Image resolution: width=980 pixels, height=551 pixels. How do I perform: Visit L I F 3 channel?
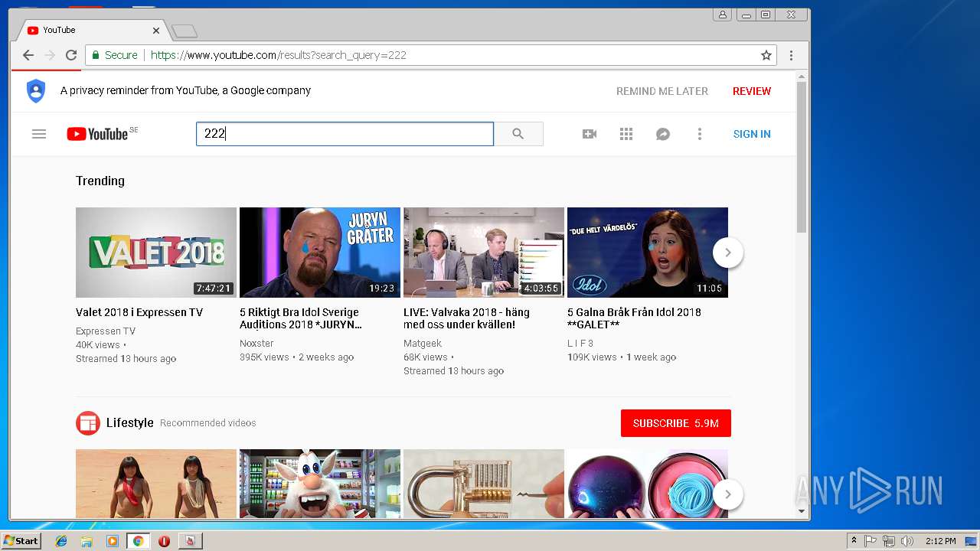click(x=580, y=344)
